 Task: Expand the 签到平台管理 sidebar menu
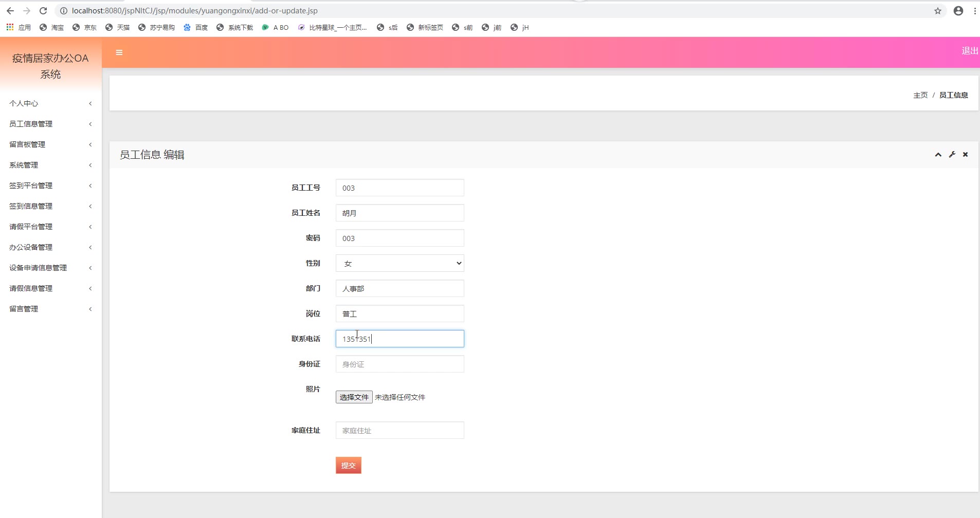(x=51, y=186)
